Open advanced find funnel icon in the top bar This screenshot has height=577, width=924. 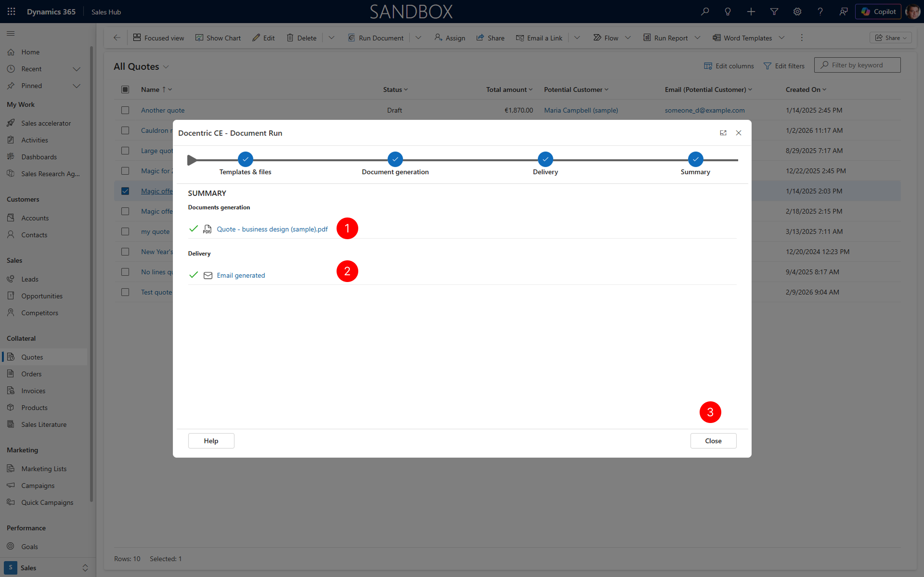[x=774, y=12]
